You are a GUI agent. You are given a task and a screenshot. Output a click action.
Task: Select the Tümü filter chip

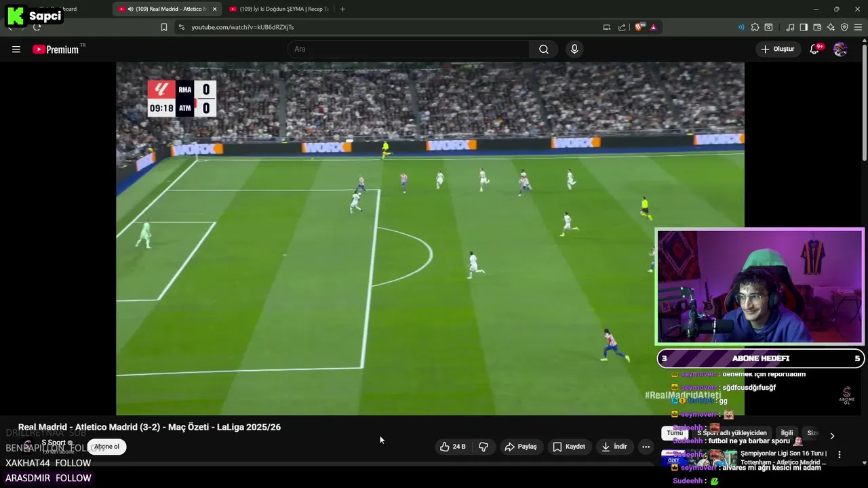[x=675, y=433]
